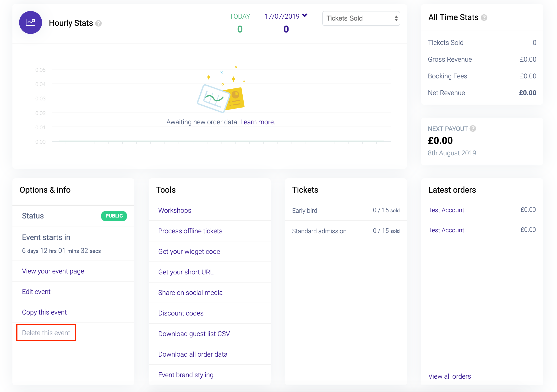Click the PUBLIC status badge

coord(114,216)
